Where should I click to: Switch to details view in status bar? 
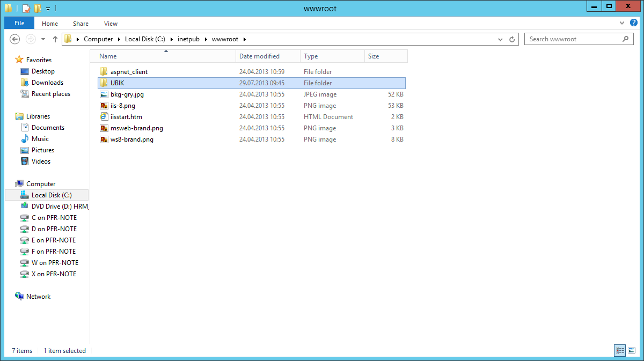point(620,350)
